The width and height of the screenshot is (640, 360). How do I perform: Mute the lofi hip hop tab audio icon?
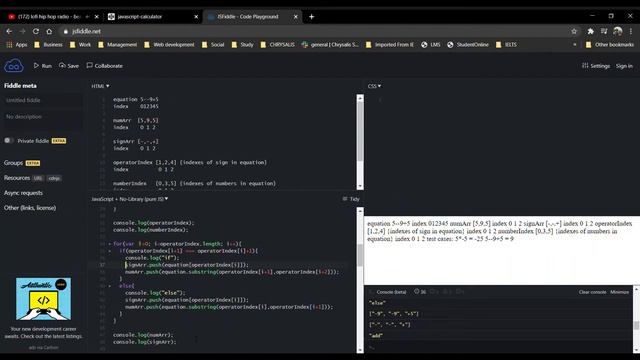pyautogui.click(x=87, y=17)
